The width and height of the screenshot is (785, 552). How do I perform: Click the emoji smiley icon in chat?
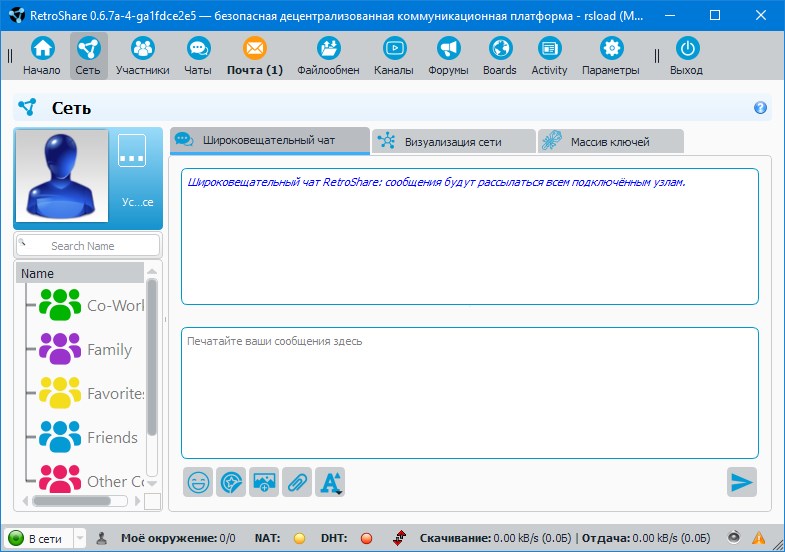pyautogui.click(x=198, y=482)
